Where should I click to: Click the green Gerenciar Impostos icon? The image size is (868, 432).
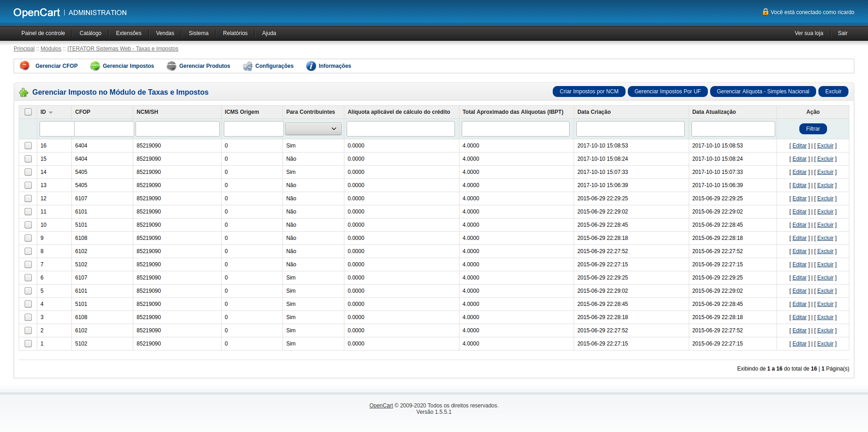pos(95,66)
